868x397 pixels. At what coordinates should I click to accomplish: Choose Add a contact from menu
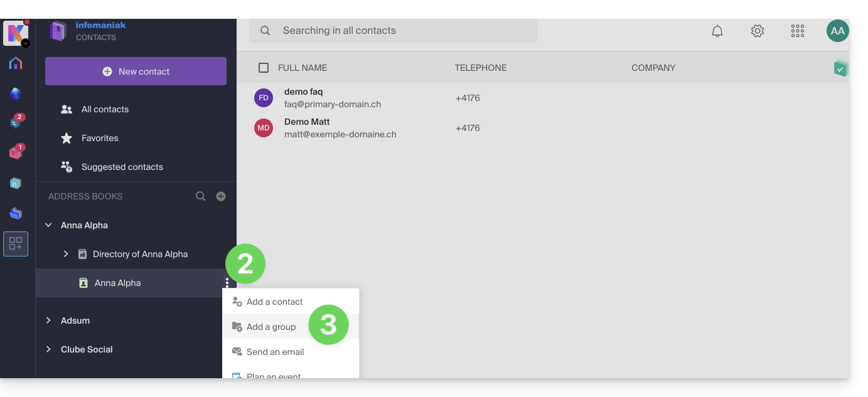pos(291,302)
